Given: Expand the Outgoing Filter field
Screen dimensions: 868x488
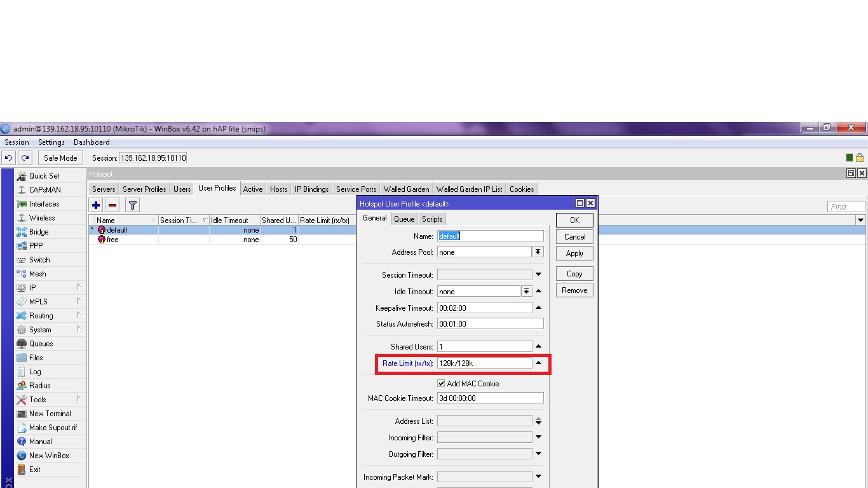Looking at the screenshot, I should pos(538,454).
